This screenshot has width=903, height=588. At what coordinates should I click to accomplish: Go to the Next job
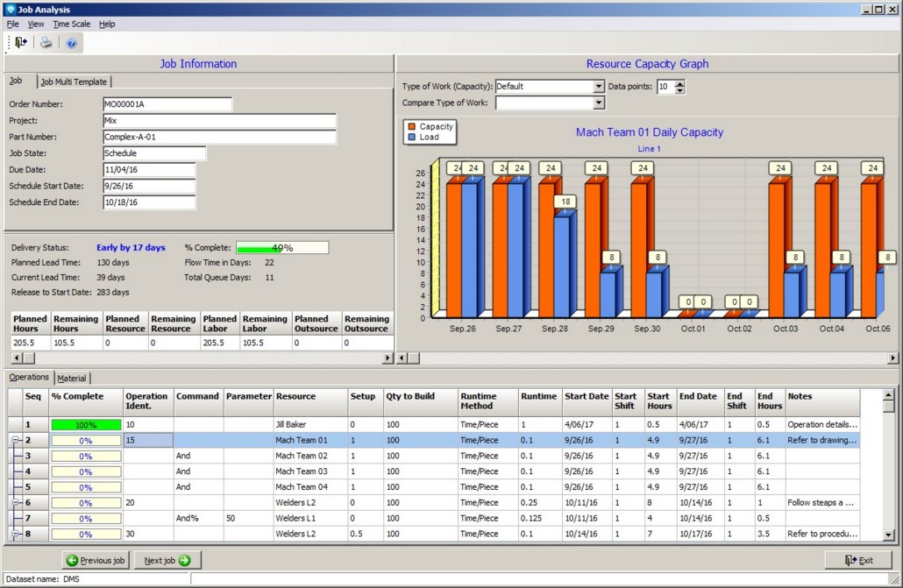[167, 560]
